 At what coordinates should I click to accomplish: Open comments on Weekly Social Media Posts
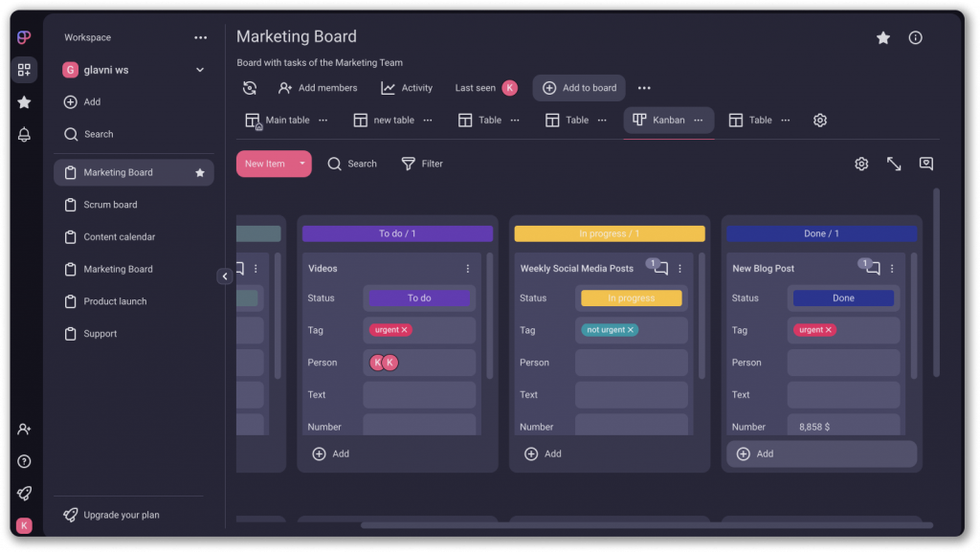click(x=659, y=269)
